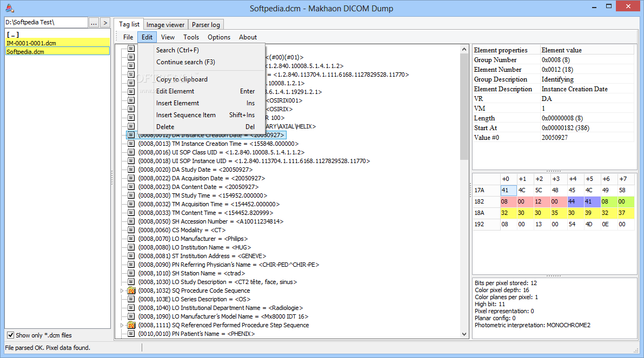Open the File menu
Image resolution: width=644 pixels, height=358 pixels.
pyautogui.click(x=128, y=37)
